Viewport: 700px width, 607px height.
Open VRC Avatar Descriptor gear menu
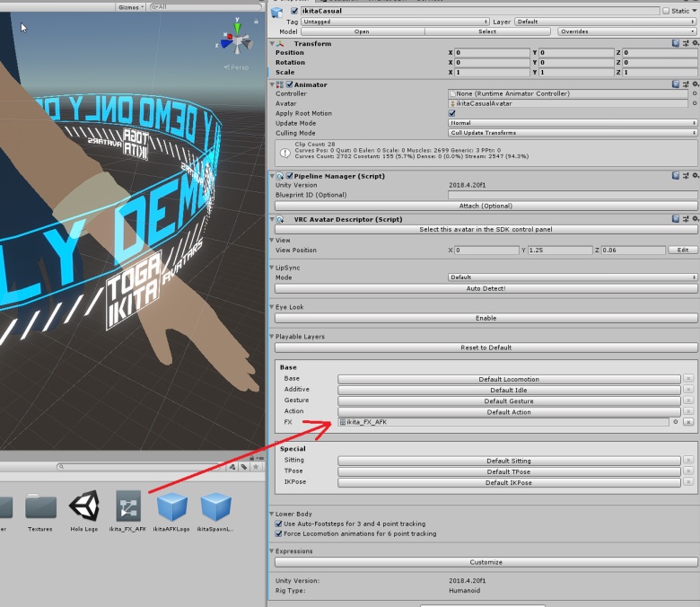pos(696,219)
